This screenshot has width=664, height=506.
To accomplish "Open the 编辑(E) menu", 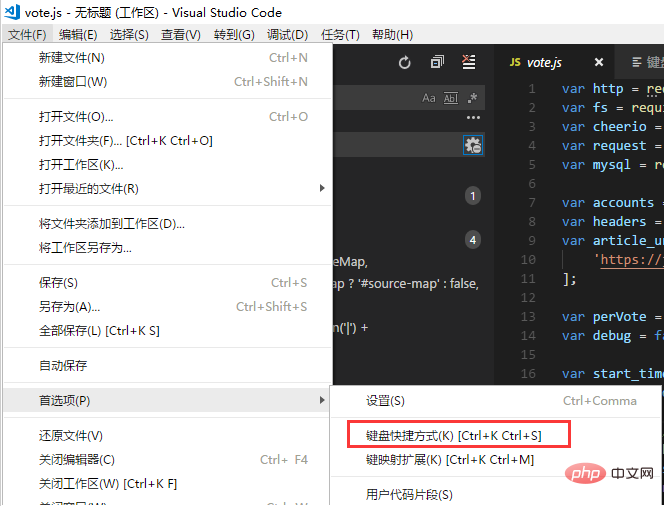I will pyautogui.click(x=78, y=35).
